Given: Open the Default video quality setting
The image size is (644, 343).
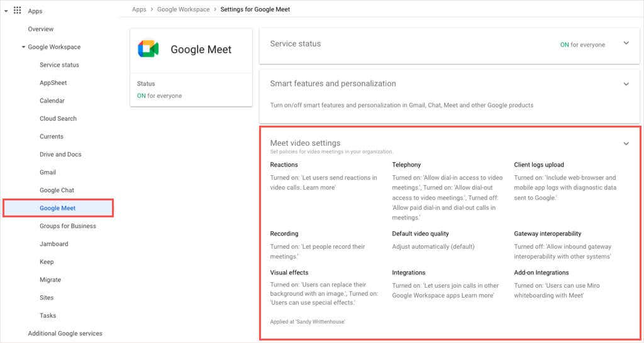Looking at the screenshot, I should 420,234.
